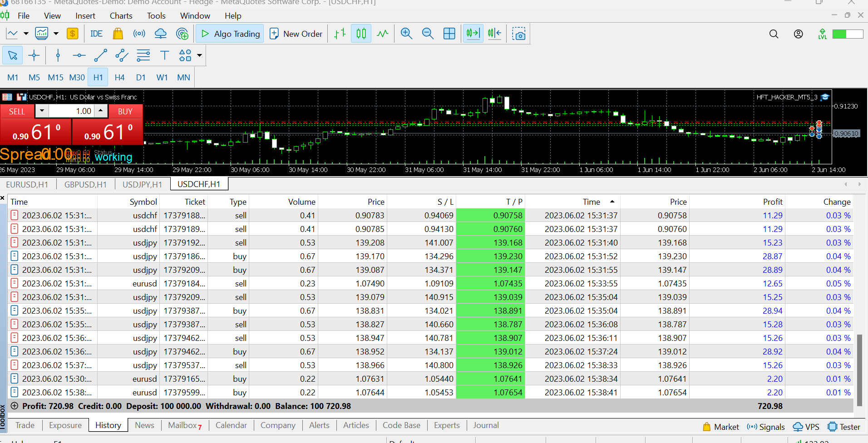Click the Market shopping bag icon
868x443 pixels.
coord(118,34)
